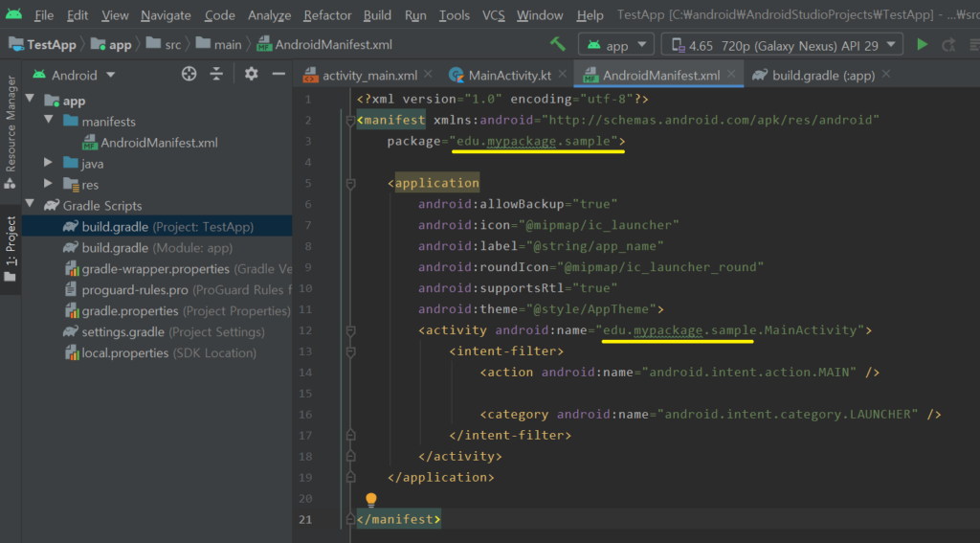980x543 pixels.
Task: Toggle the 1: Project tool window
Action: coord(11,247)
